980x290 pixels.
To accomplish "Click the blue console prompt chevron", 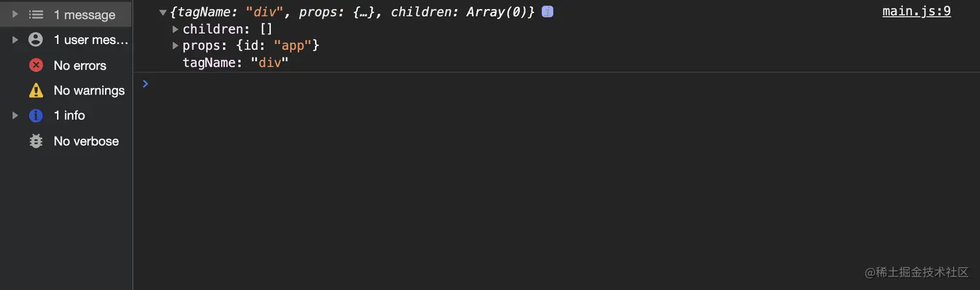I will pyautogui.click(x=145, y=84).
